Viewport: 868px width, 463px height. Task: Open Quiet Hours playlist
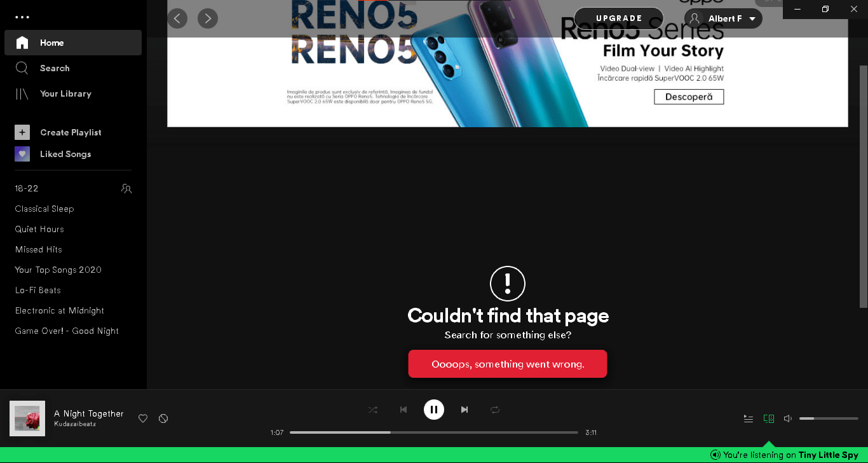pyautogui.click(x=39, y=229)
